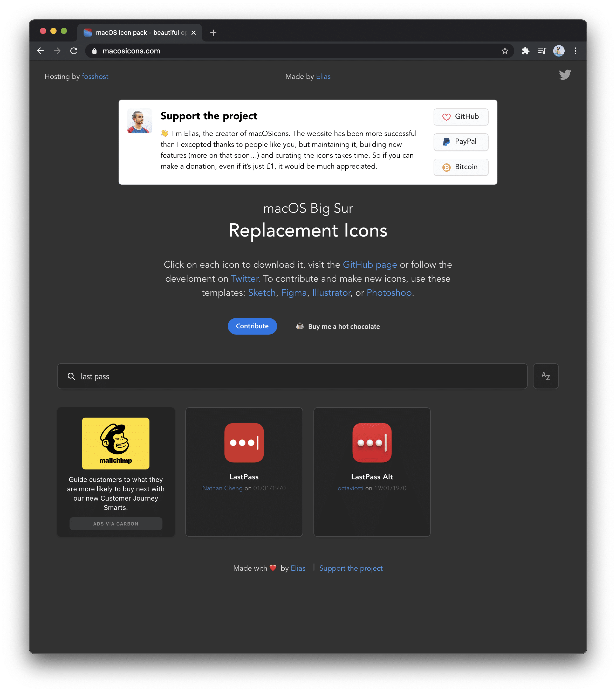Screen dimensions: 616x692
Task: Click the browser back arrow
Action: (41, 51)
